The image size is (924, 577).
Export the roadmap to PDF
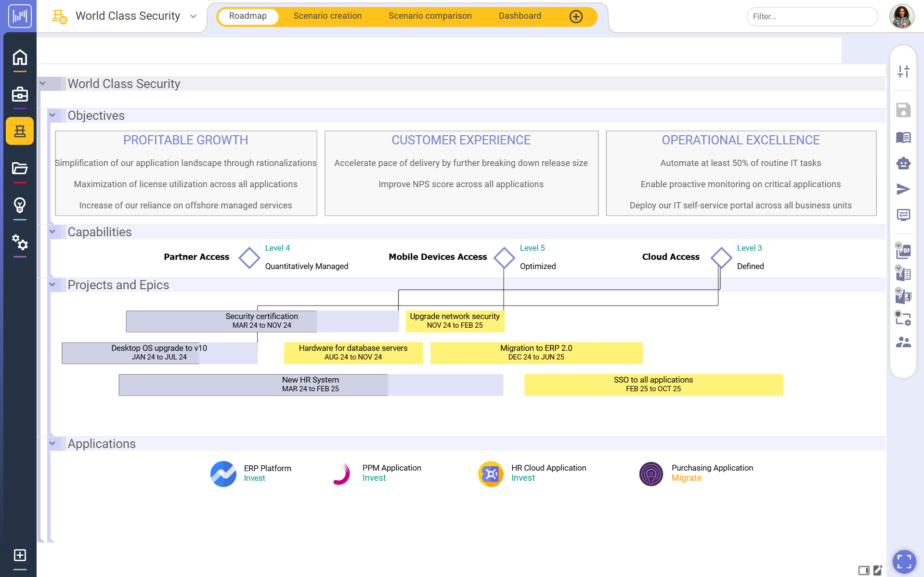[x=904, y=252]
